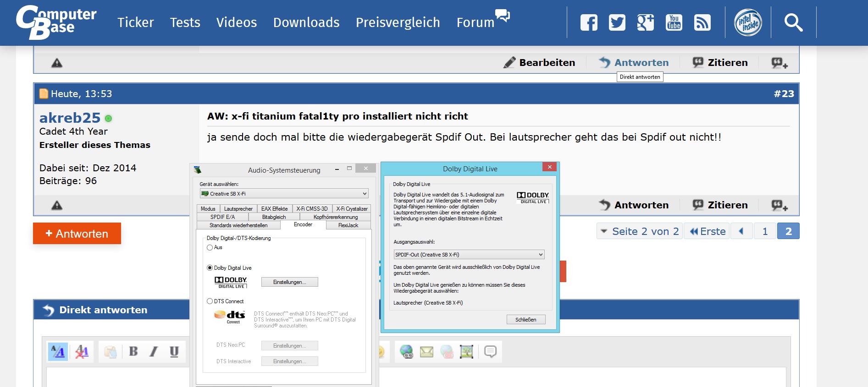This screenshot has height=387, width=868.
Task: Multi-quote icon in the upper post bar
Action: [x=780, y=63]
